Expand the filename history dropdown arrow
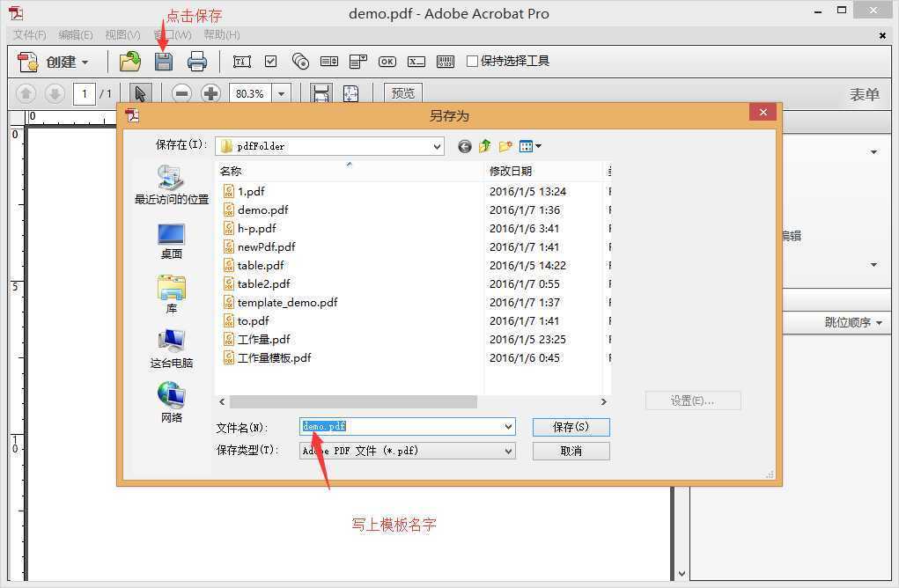Screen dimensions: 899x588 pyautogui.click(x=508, y=426)
